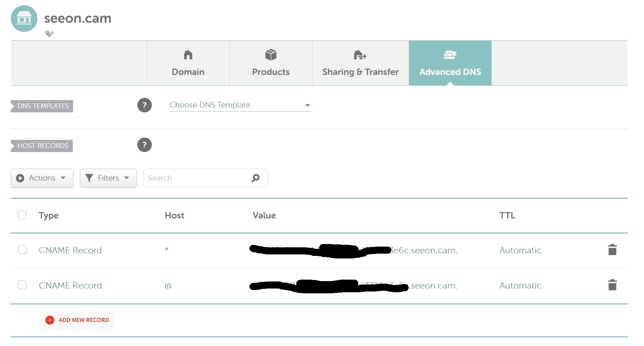This screenshot has width=644, height=346.
Task: Click the red plus Add New Record icon
Action: tap(50, 320)
